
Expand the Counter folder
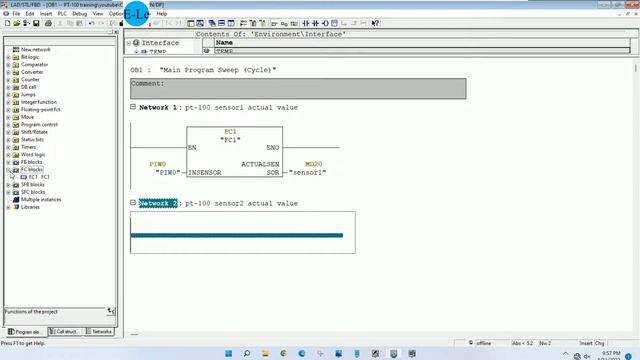pyautogui.click(x=8, y=80)
